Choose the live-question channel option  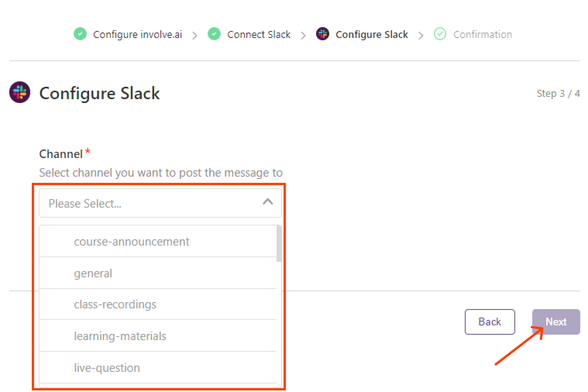[158, 368]
